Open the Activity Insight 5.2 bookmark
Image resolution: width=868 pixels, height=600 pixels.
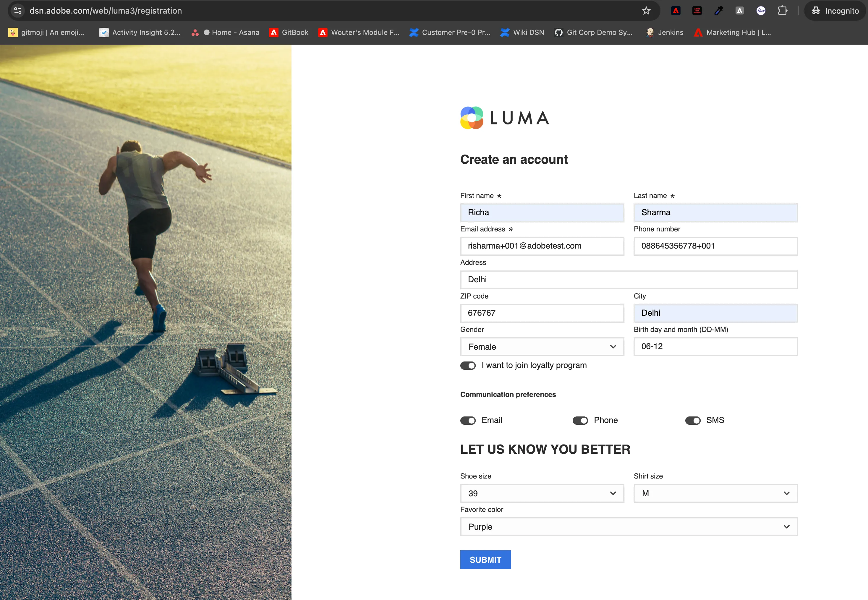tap(140, 32)
